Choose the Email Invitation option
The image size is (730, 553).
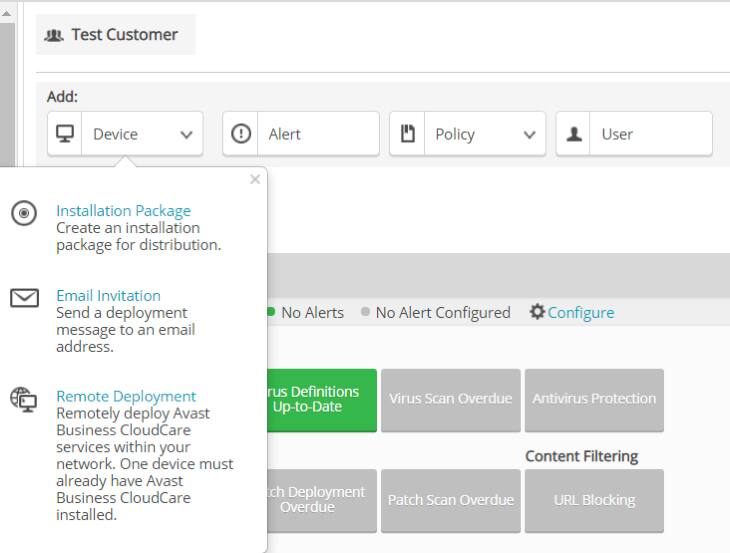pos(108,296)
